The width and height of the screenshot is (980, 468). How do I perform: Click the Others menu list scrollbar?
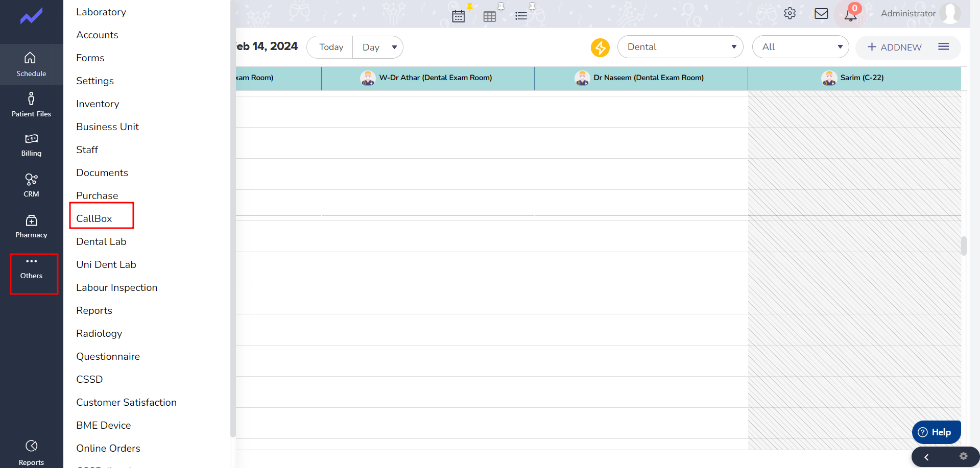[x=233, y=218]
